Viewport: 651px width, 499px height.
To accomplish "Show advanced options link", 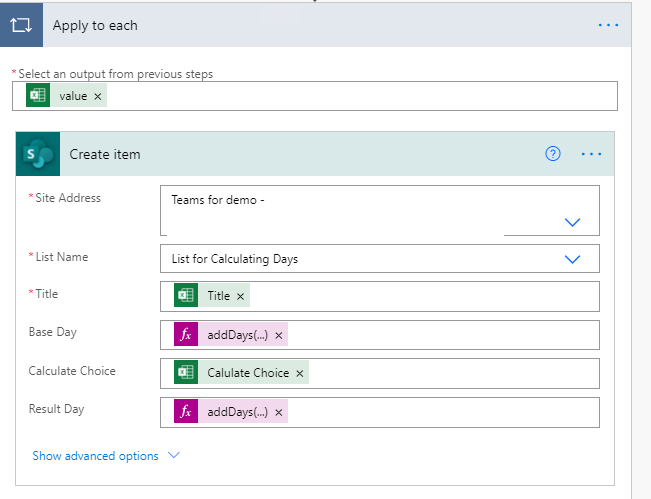I will click(x=95, y=456).
